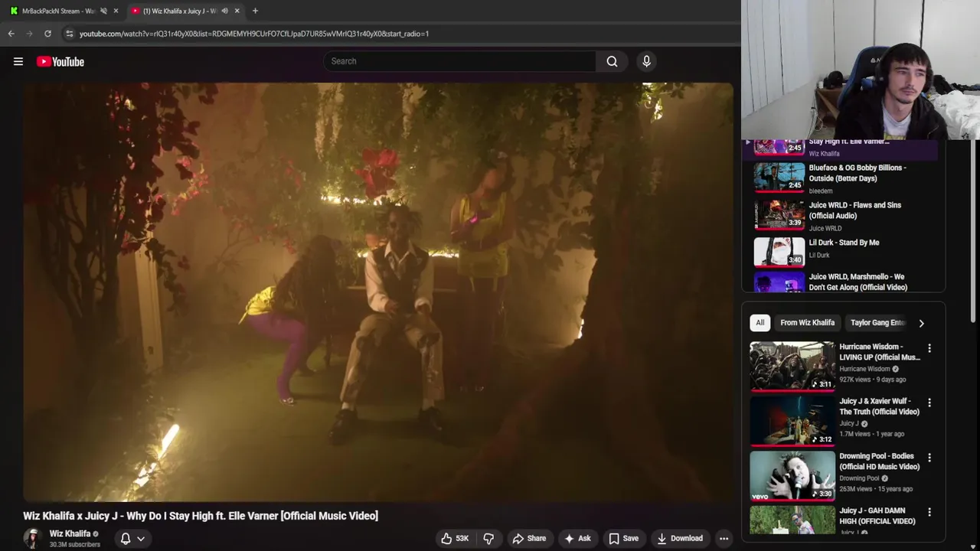Image resolution: width=980 pixels, height=551 pixels.
Task: Open Drowning Pool Bodies title link
Action: tap(879, 461)
